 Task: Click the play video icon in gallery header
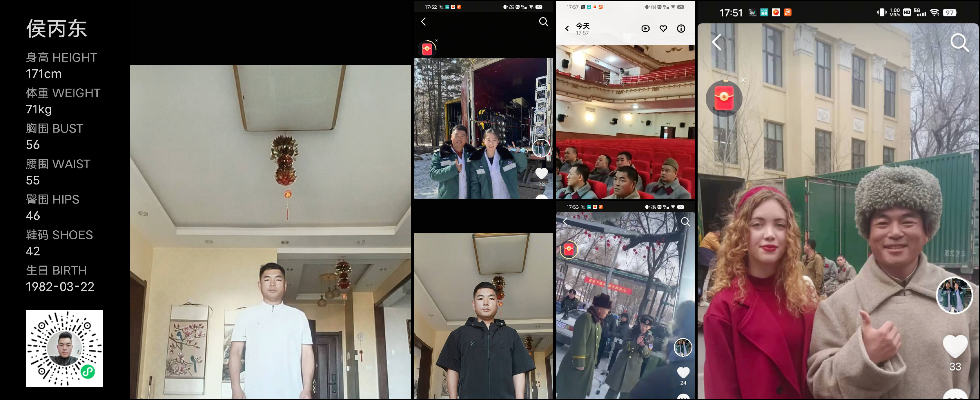click(645, 28)
